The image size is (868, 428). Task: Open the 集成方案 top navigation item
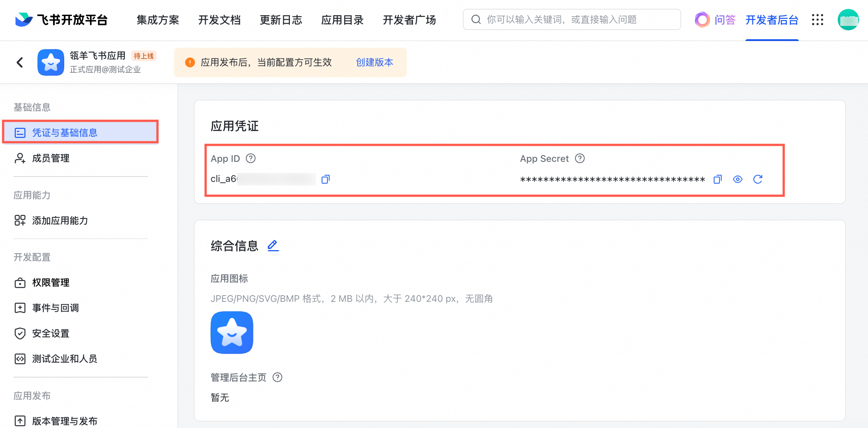[158, 20]
